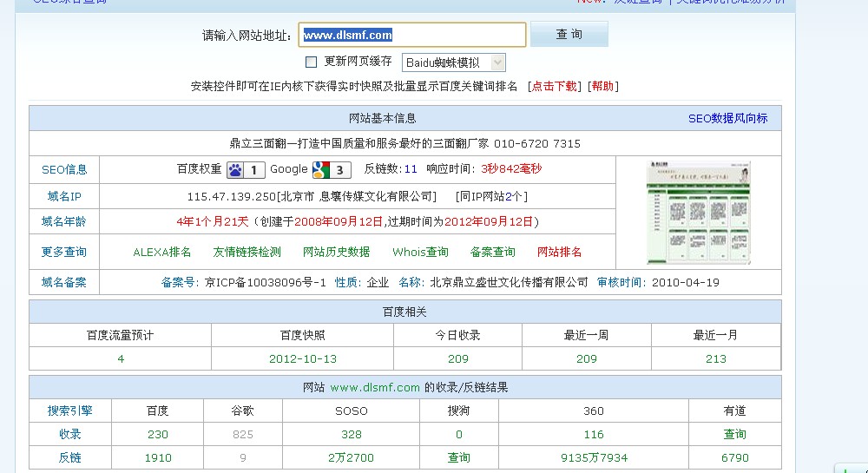Image resolution: width=868 pixels, height=473 pixels.
Task: Open 网站历史数据 link
Action: click(x=336, y=253)
